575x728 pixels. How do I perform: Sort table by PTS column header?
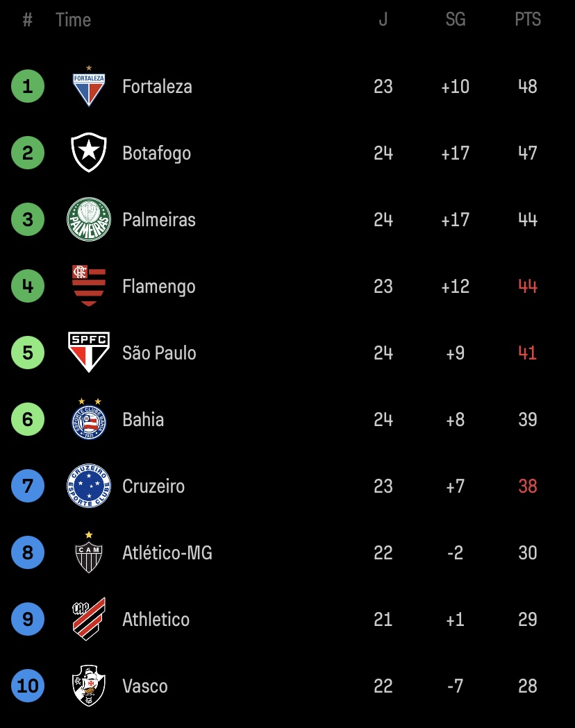click(x=528, y=19)
